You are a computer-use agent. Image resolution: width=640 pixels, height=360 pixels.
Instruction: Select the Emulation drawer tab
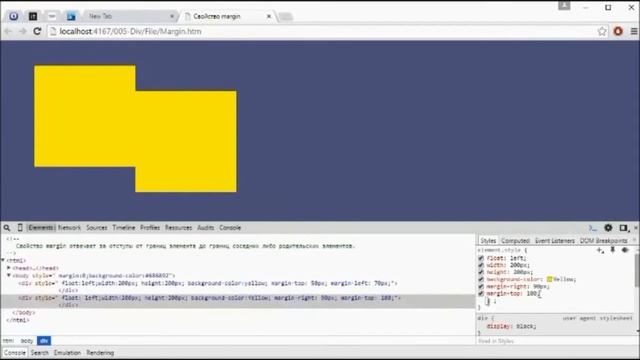coord(67,353)
